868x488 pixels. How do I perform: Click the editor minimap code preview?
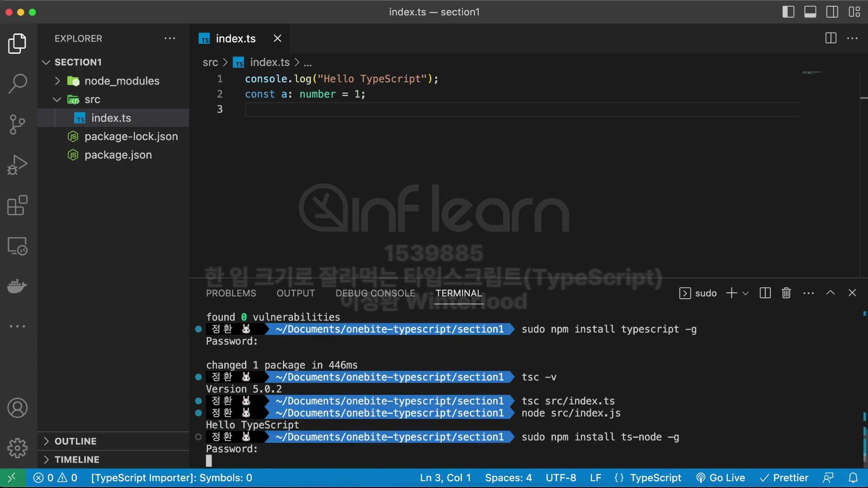coord(811,72)
